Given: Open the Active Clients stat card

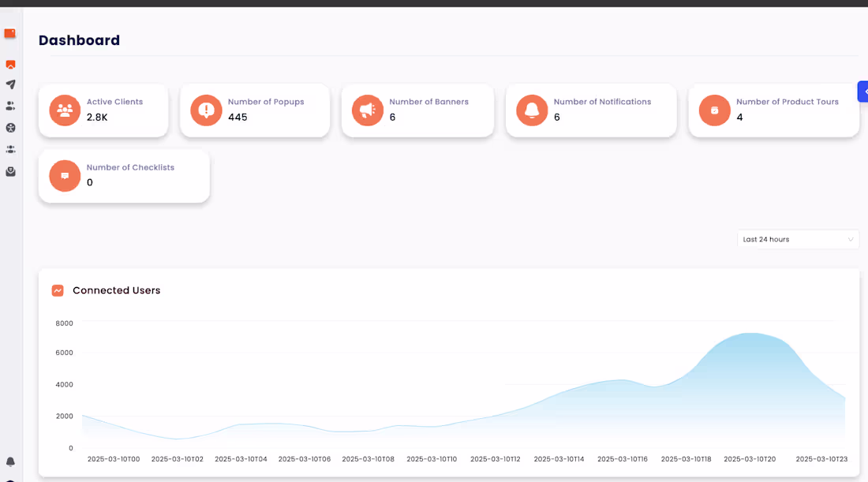Looking at the screenshot, I should [103, 110].
